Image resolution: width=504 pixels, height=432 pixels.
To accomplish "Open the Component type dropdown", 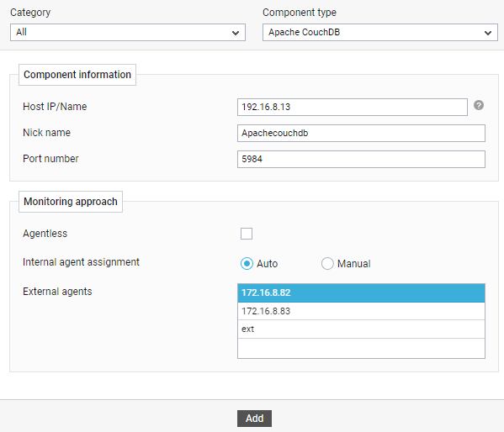I will 380,32.
